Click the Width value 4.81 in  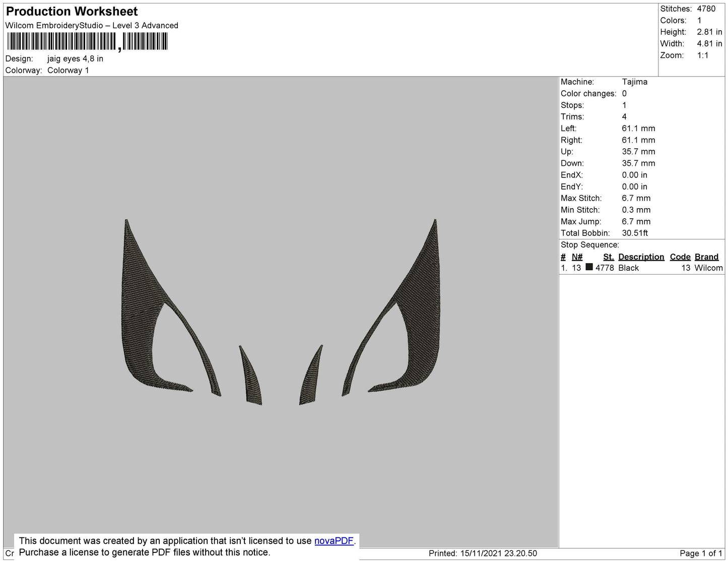coord(709,44)
